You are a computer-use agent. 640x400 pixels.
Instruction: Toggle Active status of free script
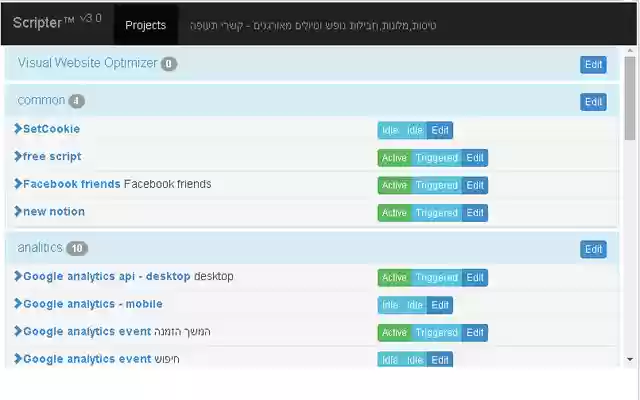point(395,158)
